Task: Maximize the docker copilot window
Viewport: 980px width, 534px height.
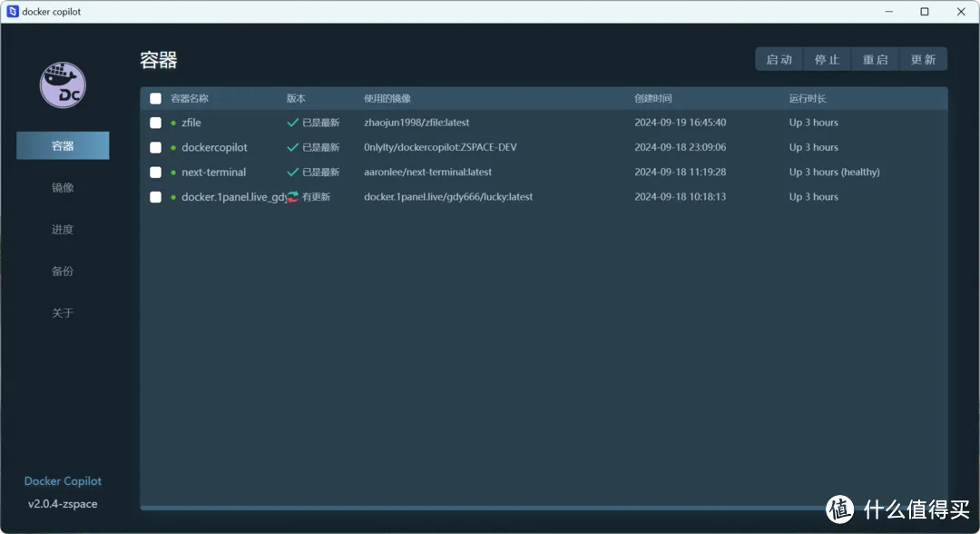Action: [x=925, y=11]
